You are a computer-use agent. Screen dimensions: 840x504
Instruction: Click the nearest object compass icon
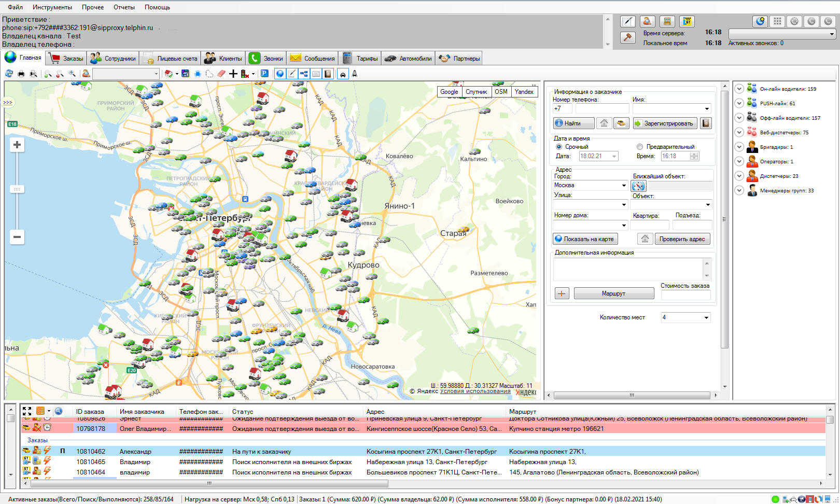tap(638, 186)
